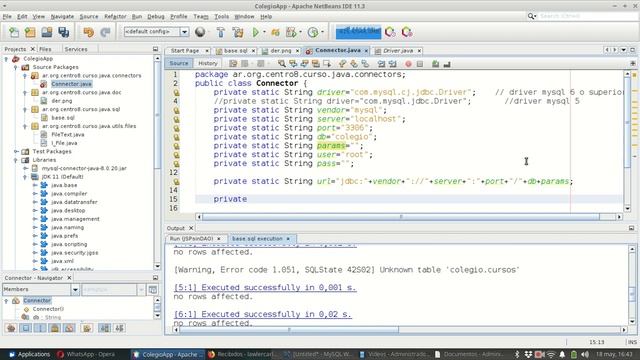Toggle Show Fields filter in Navigator
Viewport: 640px width, 360px height.
(26, 328)
